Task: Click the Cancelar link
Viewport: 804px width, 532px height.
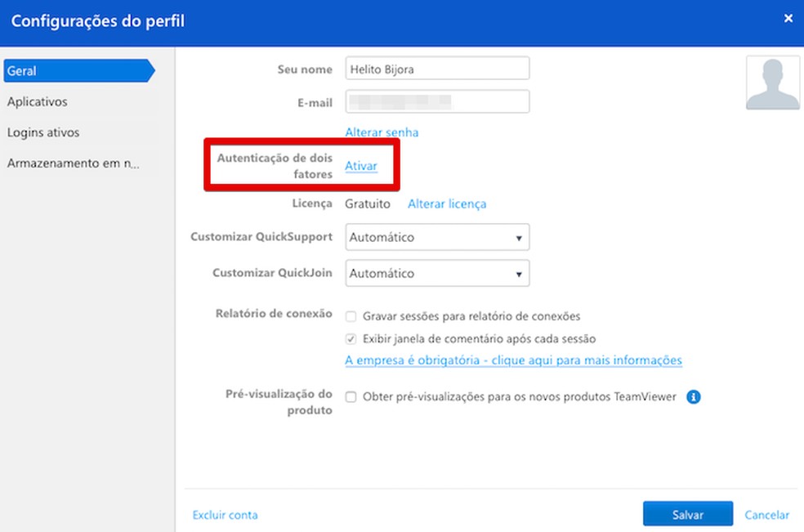Action: (x=766, y=515)
